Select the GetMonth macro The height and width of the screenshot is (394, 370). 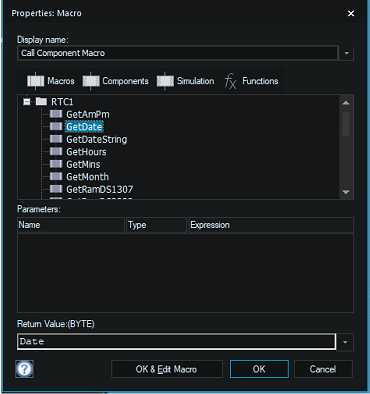pyautogui.click(x=87, y=177)
